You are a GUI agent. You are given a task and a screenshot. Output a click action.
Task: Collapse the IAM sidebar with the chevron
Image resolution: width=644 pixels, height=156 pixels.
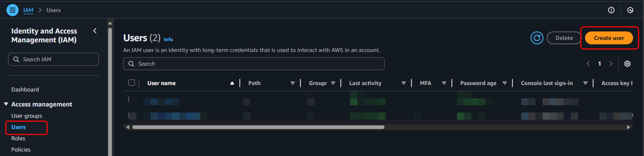point(95,31)
